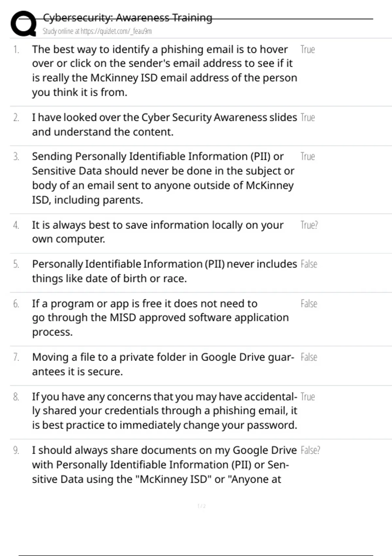392x556 pixels.
Task: Click the Quizlet Q logo icon
Action: click(x=24, y=23)
